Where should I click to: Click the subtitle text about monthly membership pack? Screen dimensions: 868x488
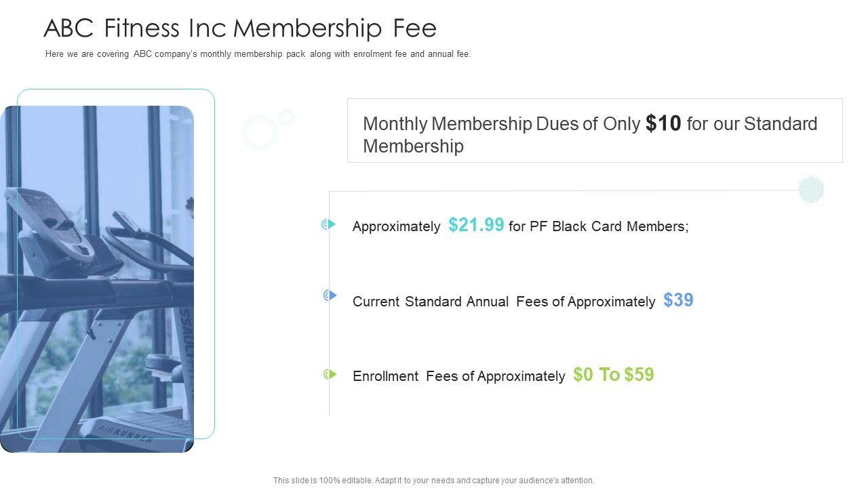click(258, 54)
